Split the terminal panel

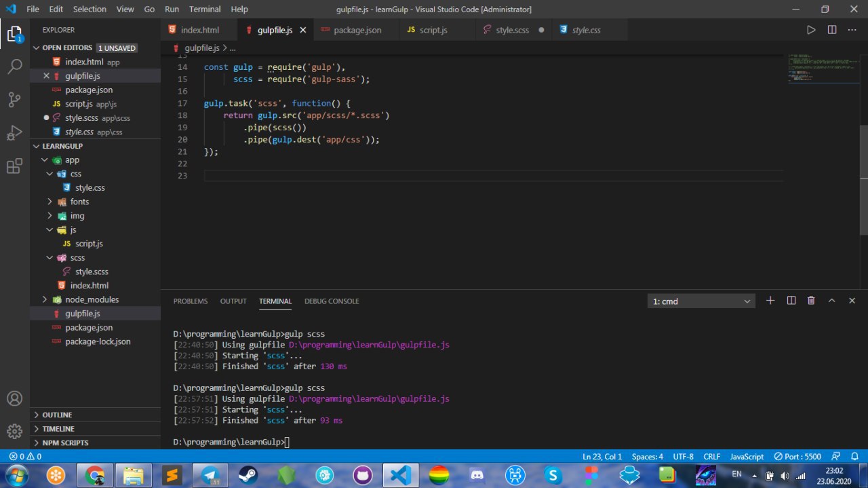point(791,301)
